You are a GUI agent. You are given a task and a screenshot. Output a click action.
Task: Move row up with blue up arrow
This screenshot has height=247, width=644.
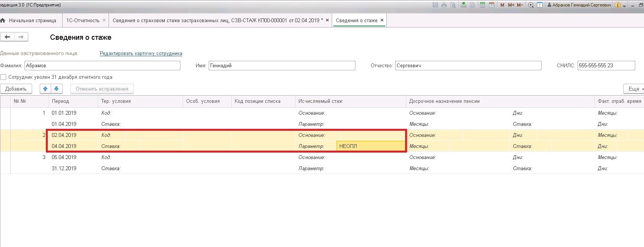(45, 89)
